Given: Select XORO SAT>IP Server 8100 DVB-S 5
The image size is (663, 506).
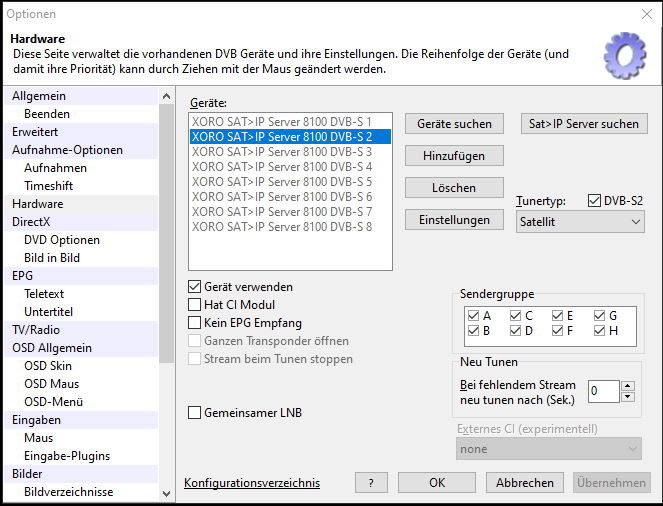Looking at the screenshot, I should pyautogui.click(x=282, y=182).
